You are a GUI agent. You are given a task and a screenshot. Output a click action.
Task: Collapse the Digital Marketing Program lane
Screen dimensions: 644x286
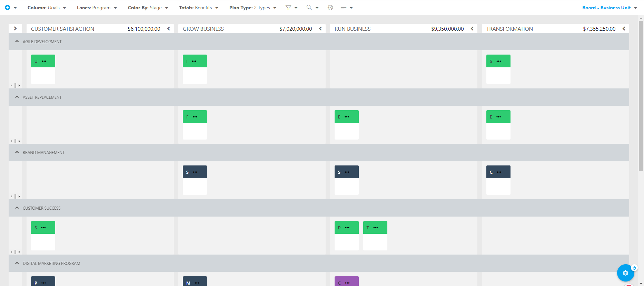17,263
